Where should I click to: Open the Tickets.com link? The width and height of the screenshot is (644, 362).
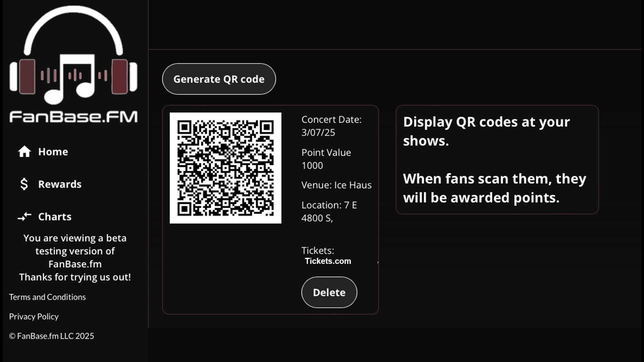pos(328,261)
